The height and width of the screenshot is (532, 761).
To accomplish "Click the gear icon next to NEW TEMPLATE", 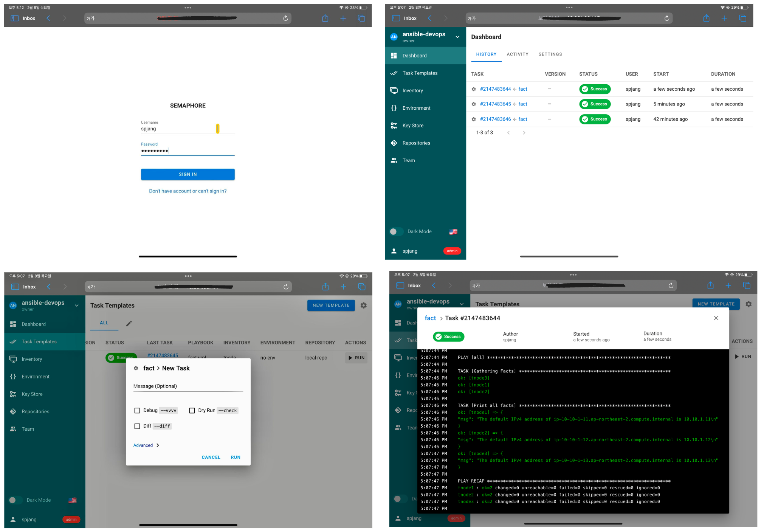I will tap(363, 305).
